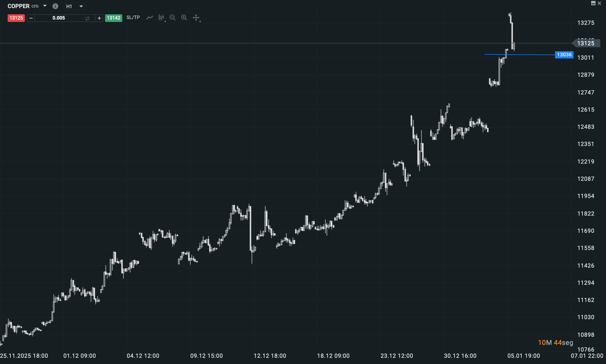Increase volume with the plus button
The image size is (606, 364).
point(99,18)
